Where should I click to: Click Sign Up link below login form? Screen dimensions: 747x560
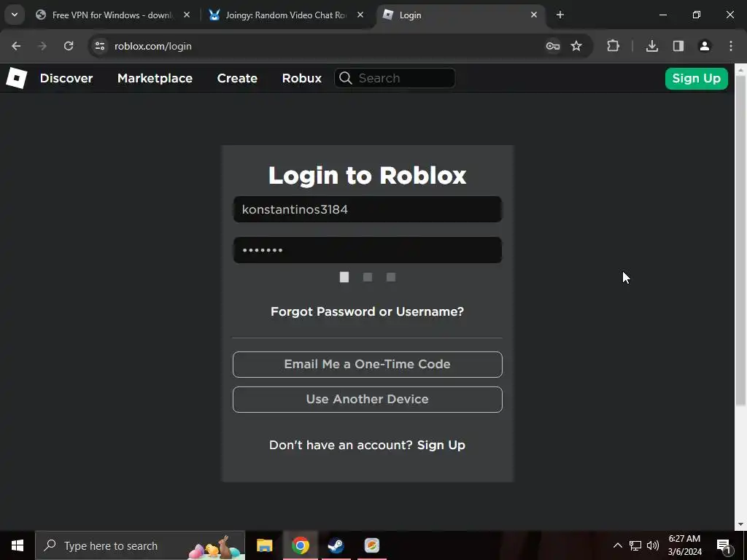point(441,445)
